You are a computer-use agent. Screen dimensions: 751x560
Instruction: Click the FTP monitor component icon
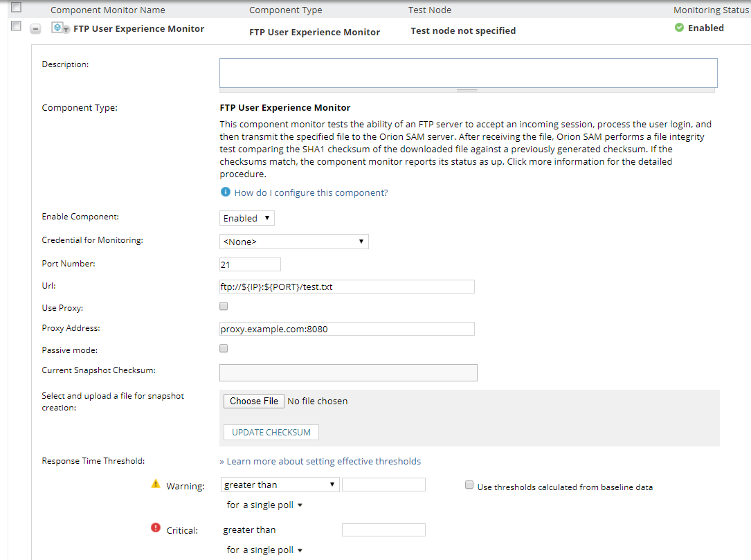[x=60, y=28]
